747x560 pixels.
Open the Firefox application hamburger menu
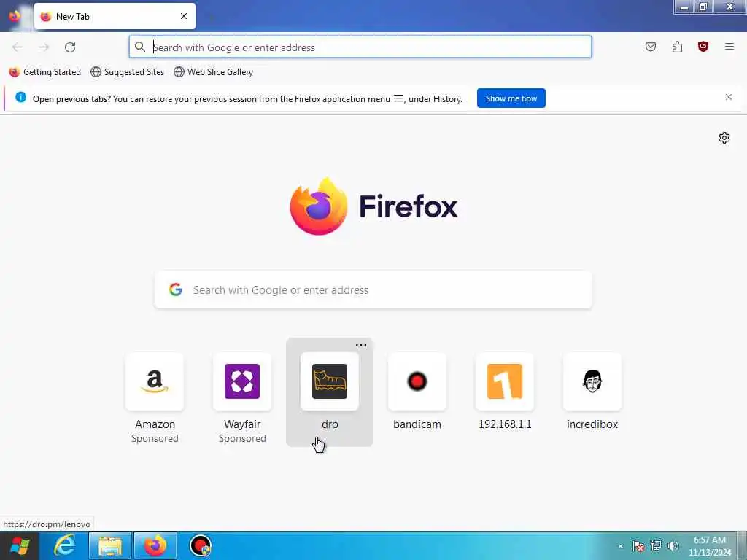729,47
